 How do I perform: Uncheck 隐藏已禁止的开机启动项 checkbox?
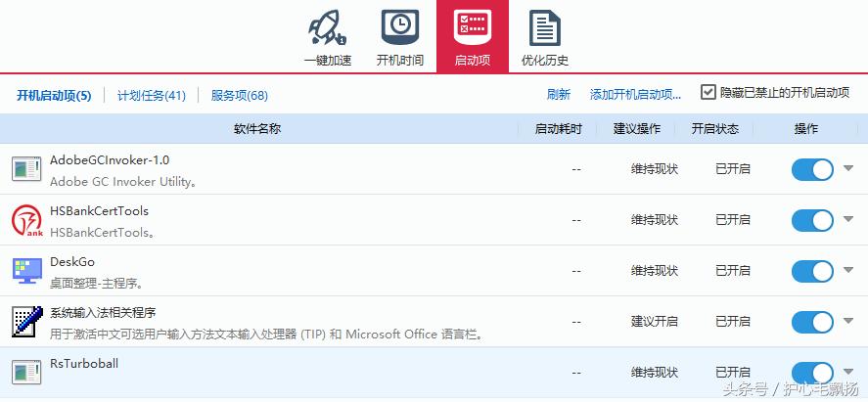(708, 92)
